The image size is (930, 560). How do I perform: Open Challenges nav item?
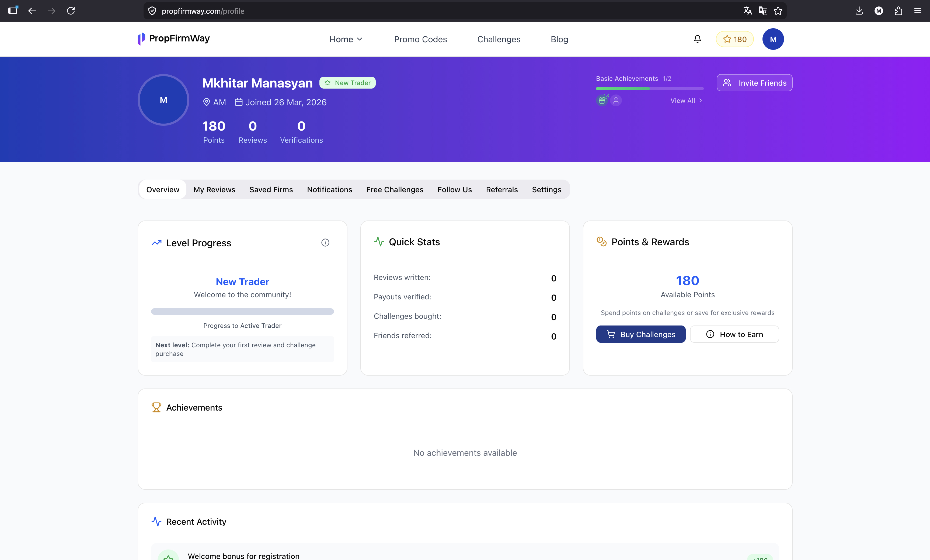tap(499, 39)
